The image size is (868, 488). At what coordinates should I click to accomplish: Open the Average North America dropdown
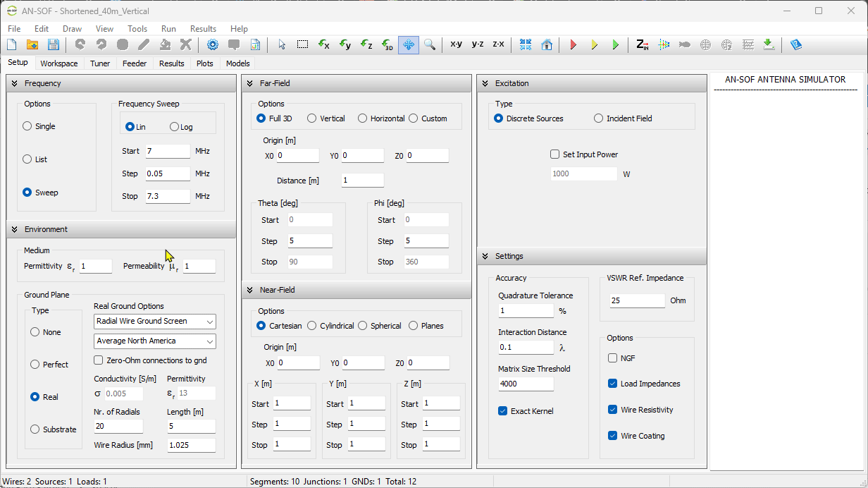(x=155, y=341)
